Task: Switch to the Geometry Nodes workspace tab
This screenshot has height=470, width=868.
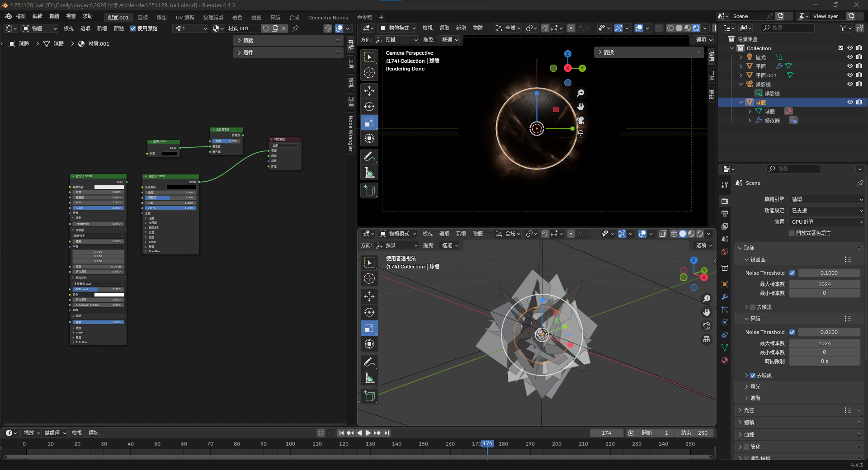Action: click(327, 17)
